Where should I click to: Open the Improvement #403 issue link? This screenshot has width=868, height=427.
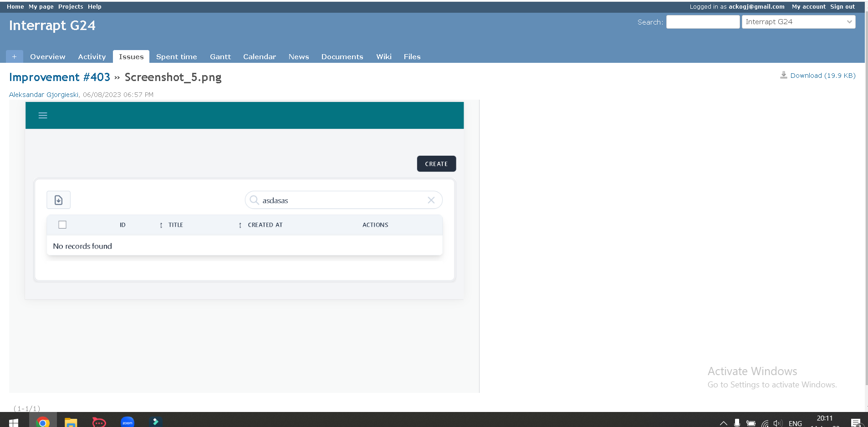tap(60, 77)
